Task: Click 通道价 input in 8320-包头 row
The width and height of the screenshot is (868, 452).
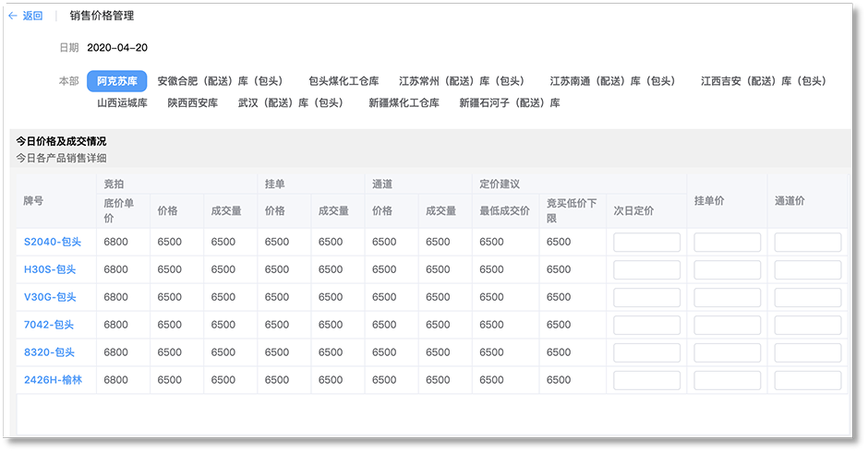Action: click(x=807, y=352)
